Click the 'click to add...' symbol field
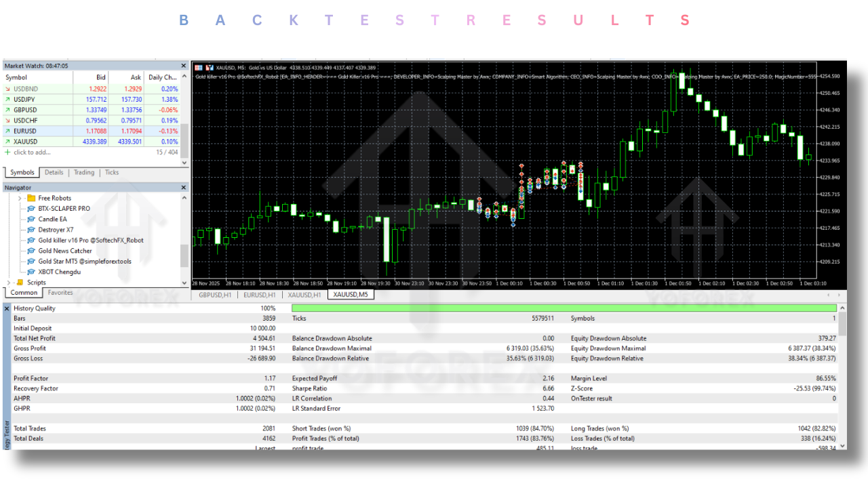The height and width of the screenshot is (488, 868). [33, 152]
